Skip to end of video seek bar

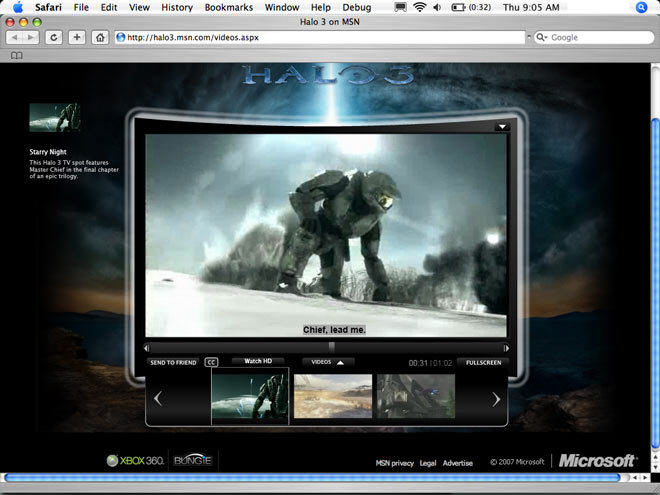coord(506,348)
